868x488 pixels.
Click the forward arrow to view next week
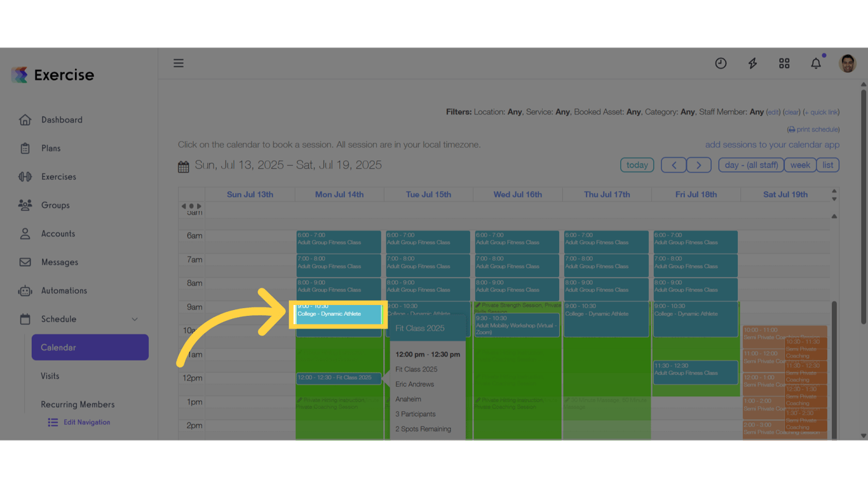click(698, 165)
